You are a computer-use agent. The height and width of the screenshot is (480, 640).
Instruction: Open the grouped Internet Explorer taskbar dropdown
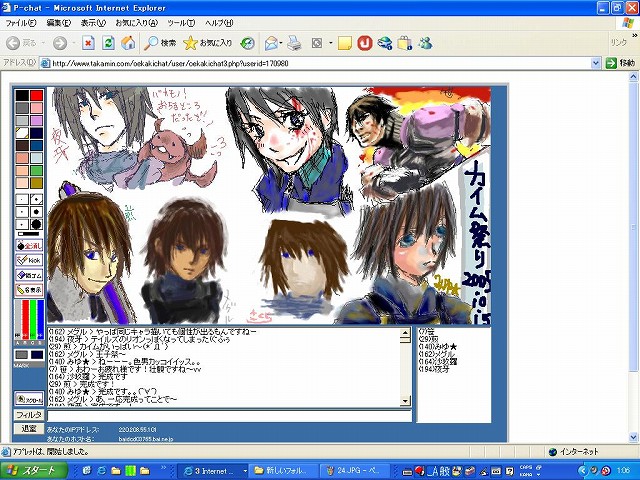click(x=245, y=471)
